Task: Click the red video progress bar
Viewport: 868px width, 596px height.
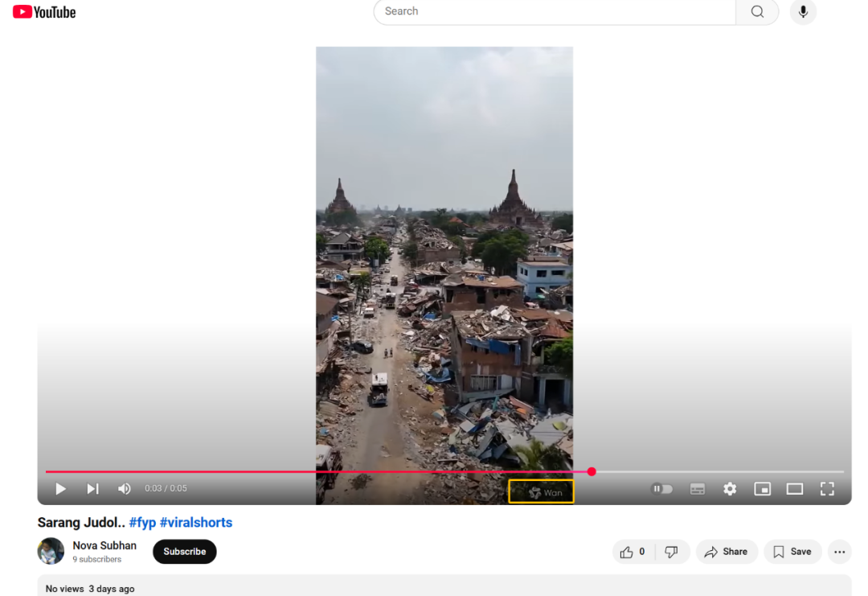Action: click(x=321, y=472)
